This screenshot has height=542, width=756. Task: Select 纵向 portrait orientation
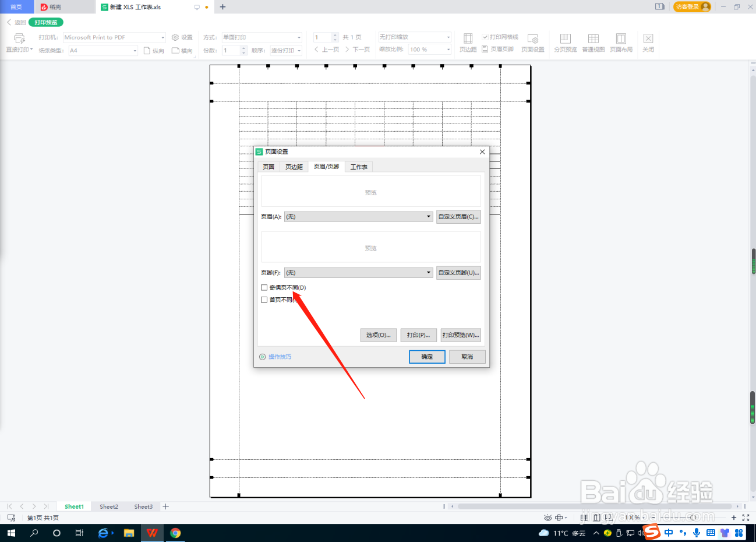coord(154,51)
